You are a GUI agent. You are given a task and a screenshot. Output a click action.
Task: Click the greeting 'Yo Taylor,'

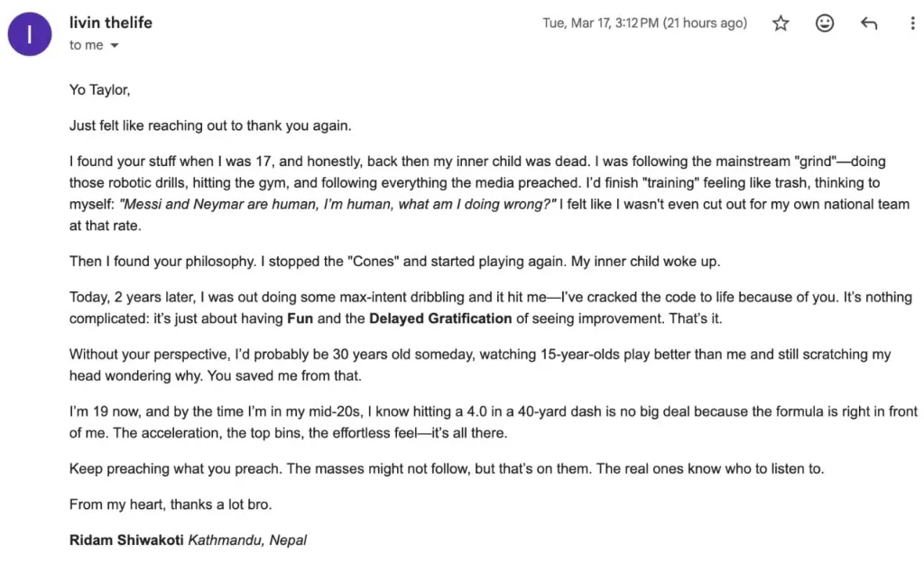[x=99, y=89]
